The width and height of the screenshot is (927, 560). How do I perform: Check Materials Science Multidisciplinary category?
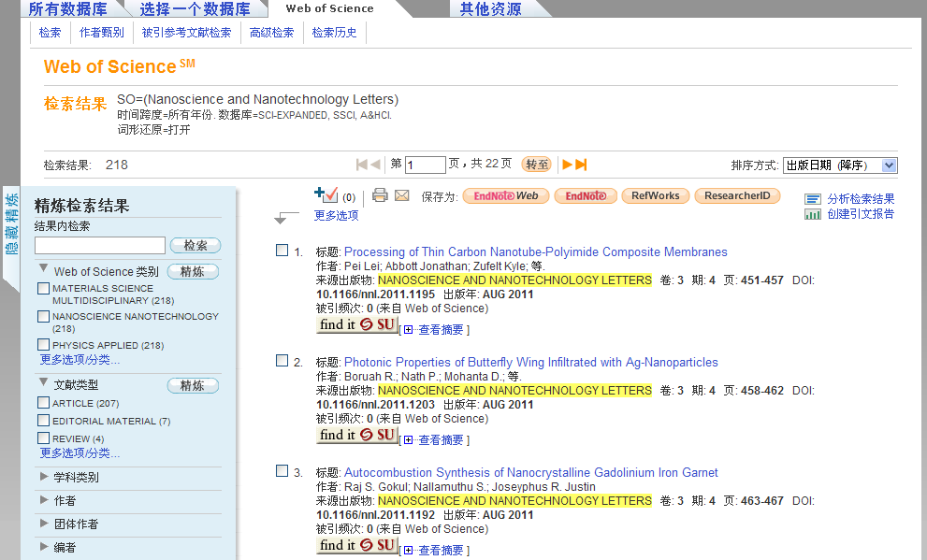pyautogui.click(x=43, y=288)
